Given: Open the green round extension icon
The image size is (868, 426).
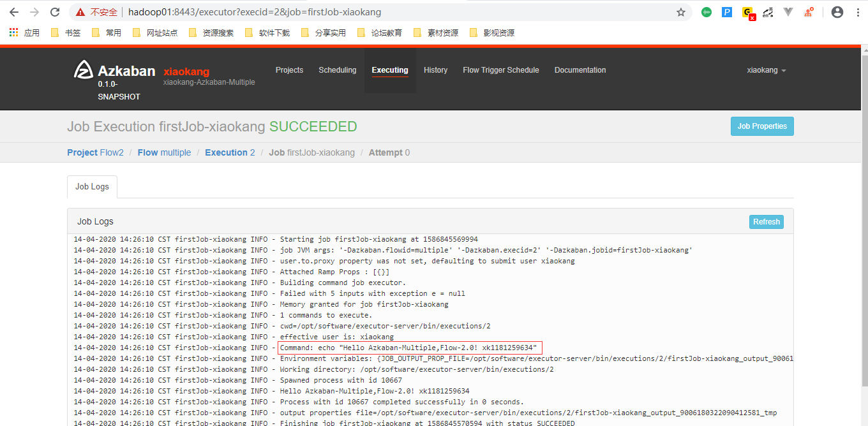Looking at the screenshot, I should [707, 12].
